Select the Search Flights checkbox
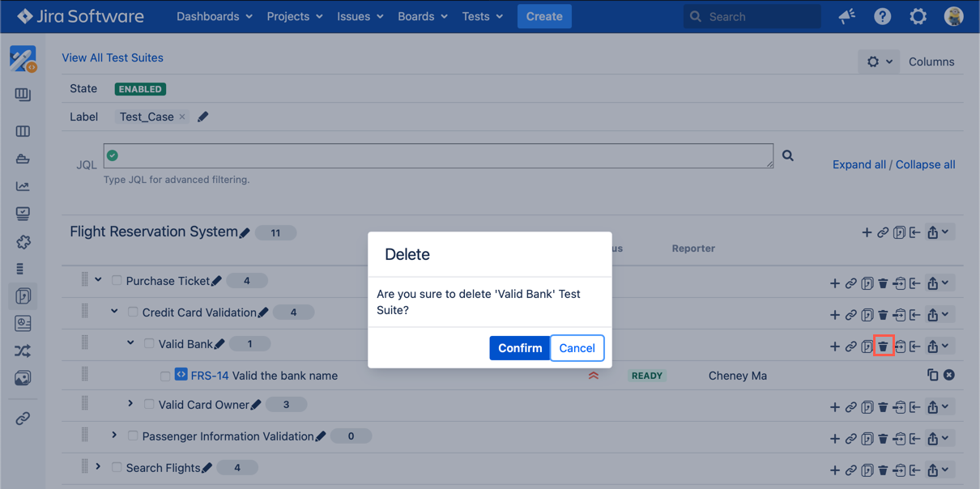Image resolution: width=980 pixels, height=489 pixels. click(117, 468)
